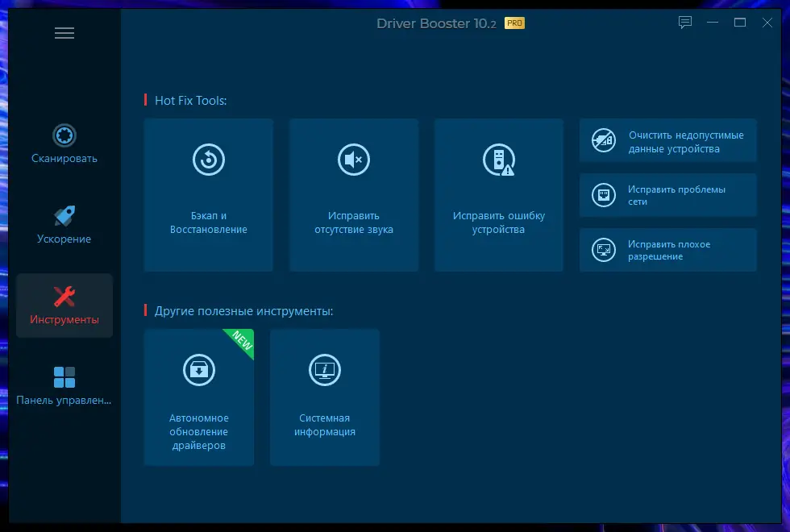Open Бэкап и Восстановление tool
The height and width of the screenshot is (532, 790).
coord(209,195)
